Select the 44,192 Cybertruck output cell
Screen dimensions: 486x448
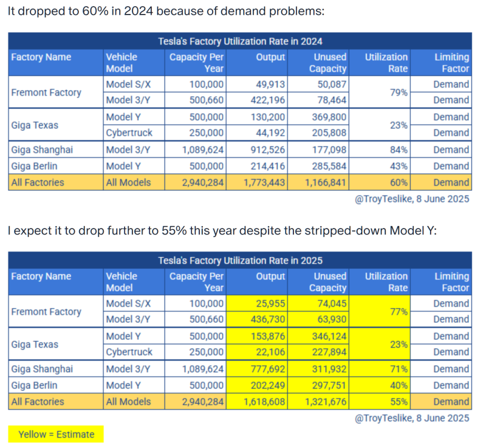coord(257,133)
